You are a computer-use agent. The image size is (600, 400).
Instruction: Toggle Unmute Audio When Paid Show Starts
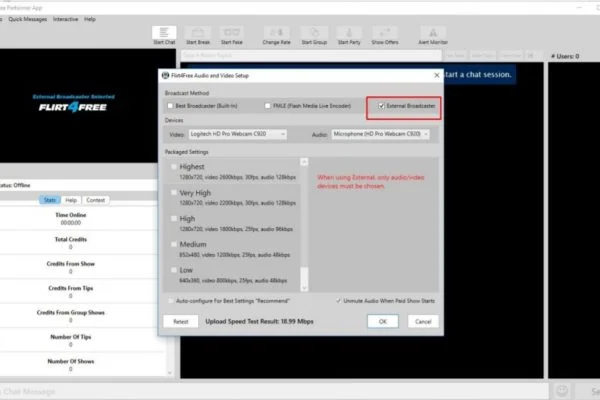point(338,301)
